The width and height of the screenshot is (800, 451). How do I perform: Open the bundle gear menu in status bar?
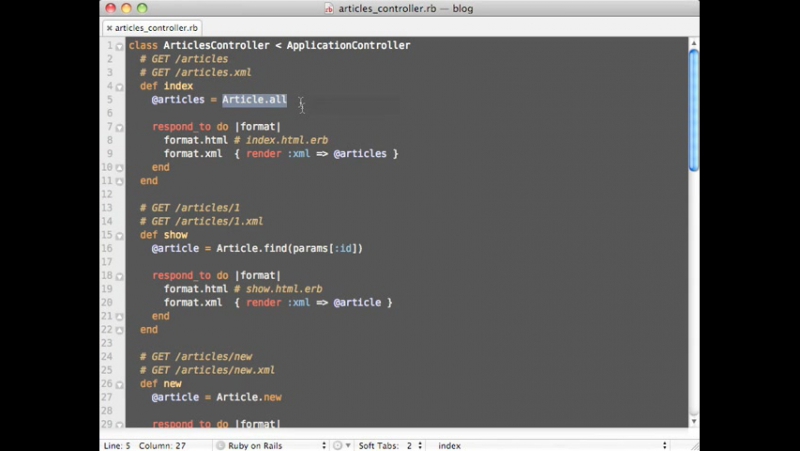pyautogui.click(x=341, y=445)
